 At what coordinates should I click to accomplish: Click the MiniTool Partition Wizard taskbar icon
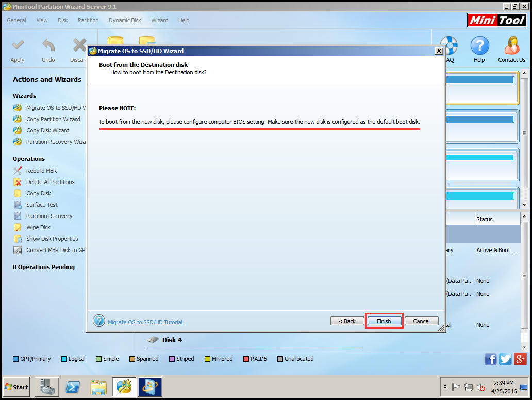point(124,387)
